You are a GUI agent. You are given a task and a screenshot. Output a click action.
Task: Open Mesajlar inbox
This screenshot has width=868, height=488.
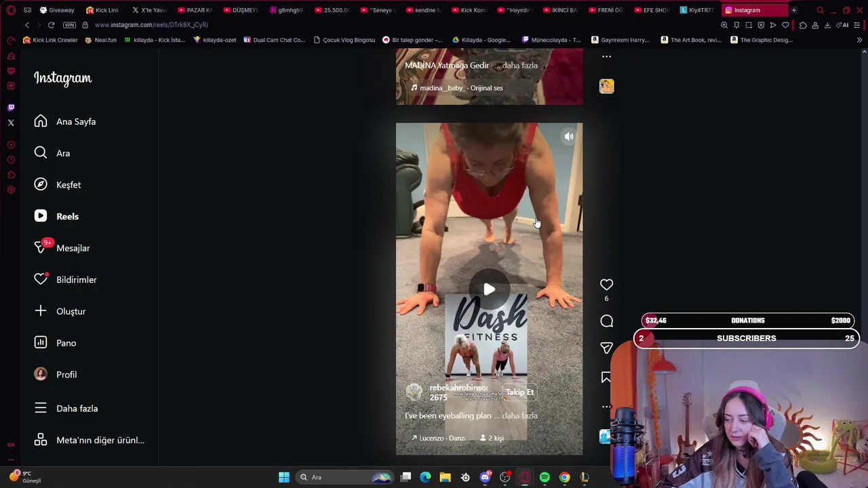[x=62, y=248]
